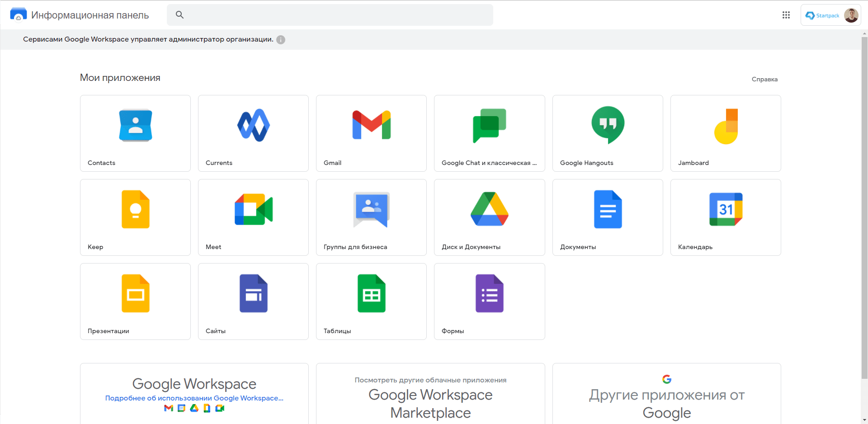The width and height of the screenshot is (868, 424).
Task: Open the Keep lightbulb icon
Action: coord(136,209)
